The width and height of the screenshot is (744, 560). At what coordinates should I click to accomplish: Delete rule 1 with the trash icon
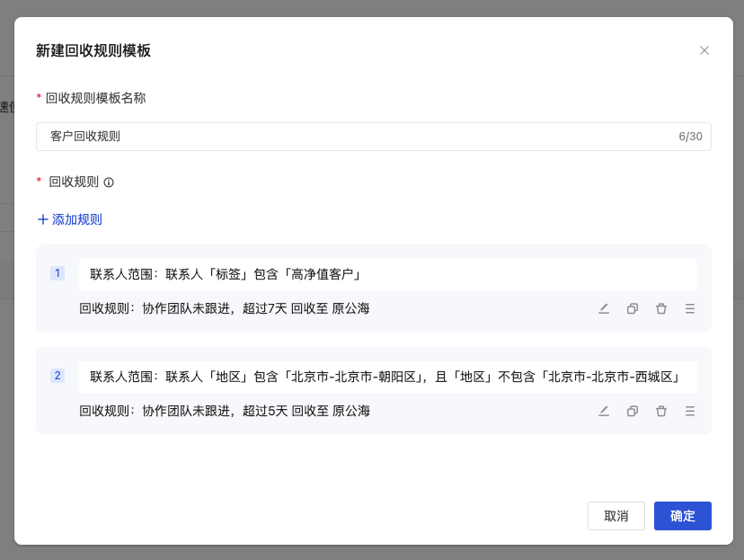[661, 309]
